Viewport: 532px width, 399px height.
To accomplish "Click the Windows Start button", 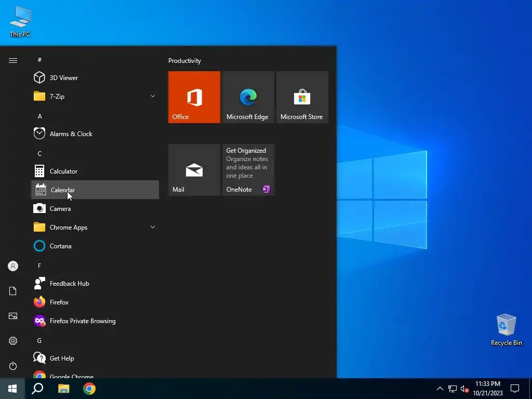I will [x=12, y=389].
